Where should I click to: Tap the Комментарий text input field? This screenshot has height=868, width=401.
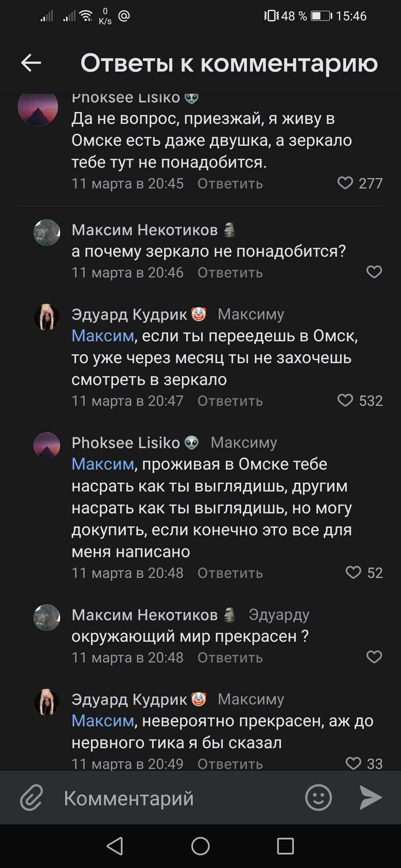[178, 798]
